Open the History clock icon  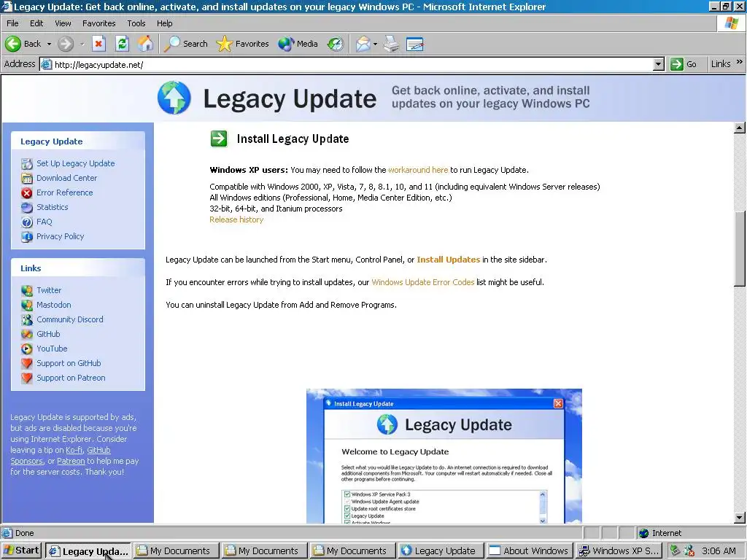(336, 44)
